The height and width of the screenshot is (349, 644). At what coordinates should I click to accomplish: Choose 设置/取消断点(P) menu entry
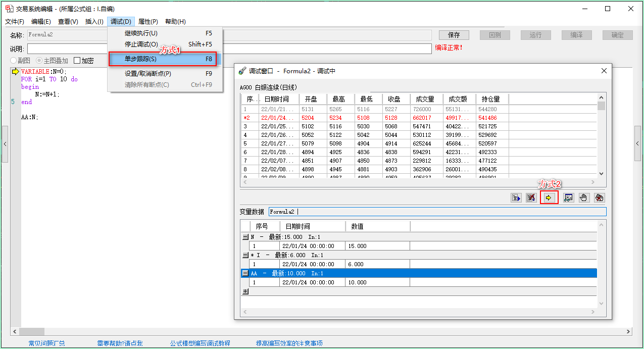click(165, 74)
